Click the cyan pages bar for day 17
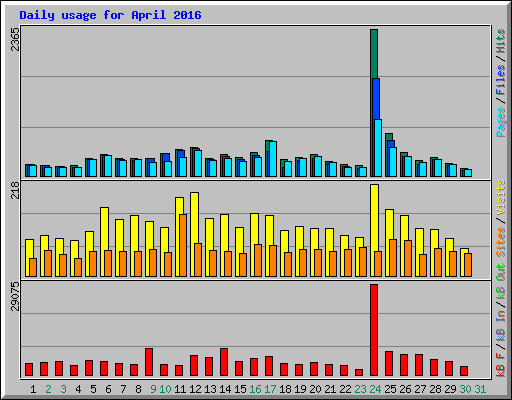The height and width of the screenshot is (400, 512). click(273, 159)
